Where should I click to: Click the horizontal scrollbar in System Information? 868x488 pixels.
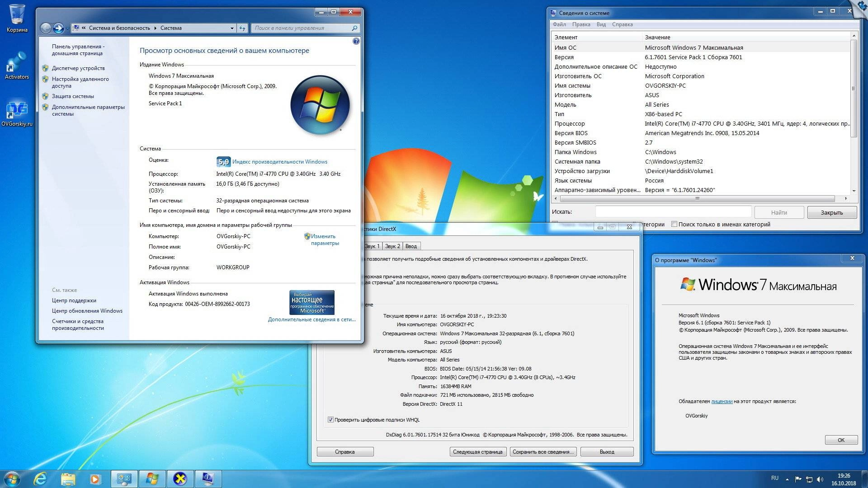point(697,198)
